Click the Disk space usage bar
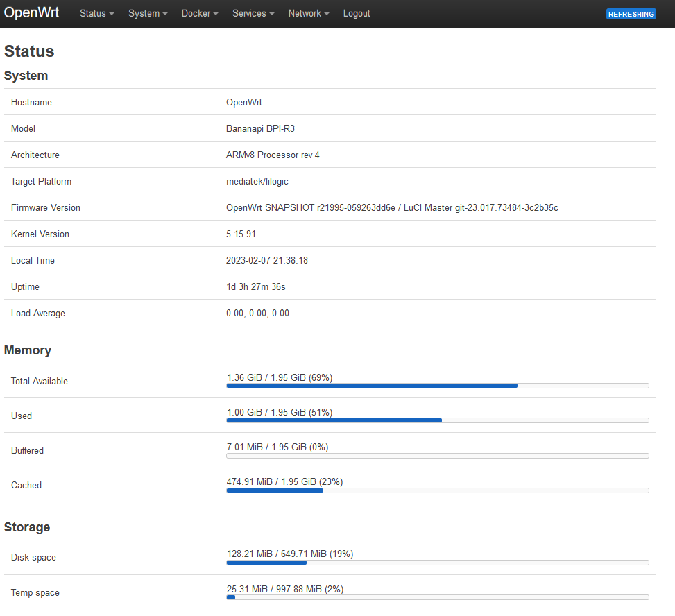This screenshot has height=616, width=675. click(437, 562)
